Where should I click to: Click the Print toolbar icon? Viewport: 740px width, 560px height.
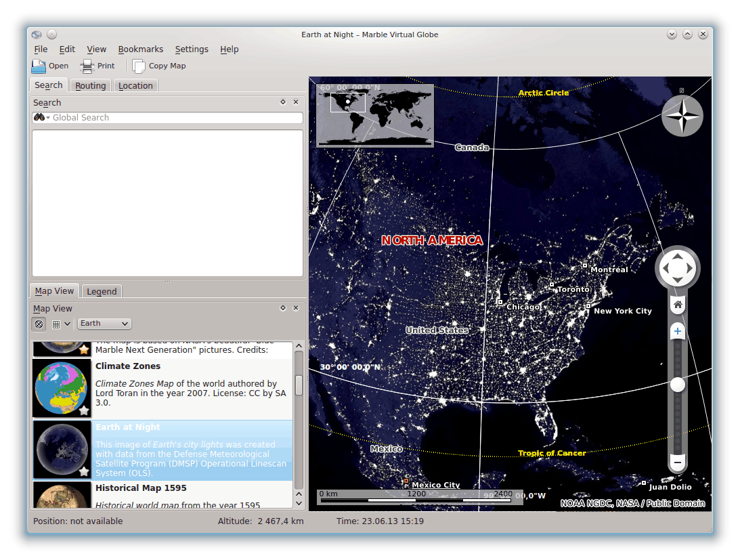[x=87, y=66]
